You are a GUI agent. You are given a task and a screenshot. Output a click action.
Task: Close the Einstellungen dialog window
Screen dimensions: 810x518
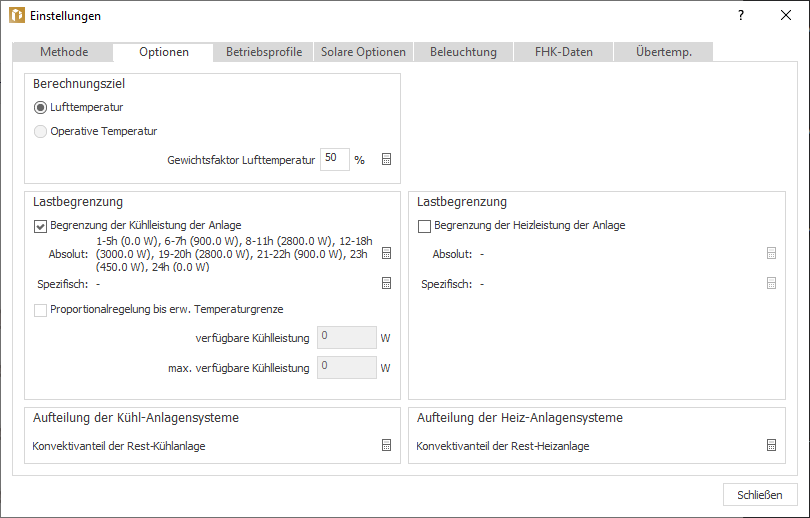click(786, 15)
